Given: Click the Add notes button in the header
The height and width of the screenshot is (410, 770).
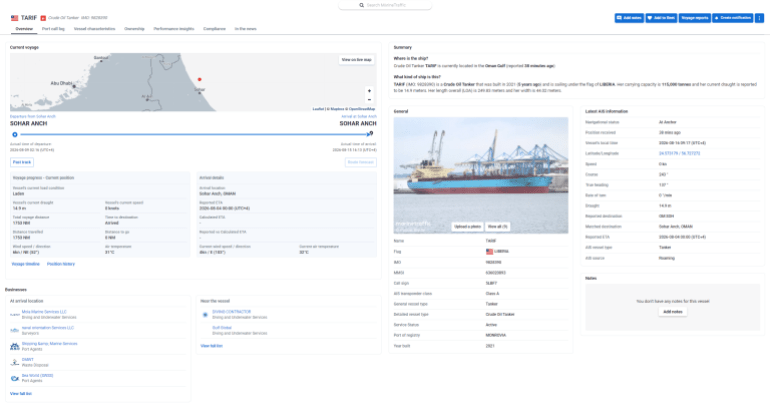Looking at the screenshot, I should coord(629,18).
